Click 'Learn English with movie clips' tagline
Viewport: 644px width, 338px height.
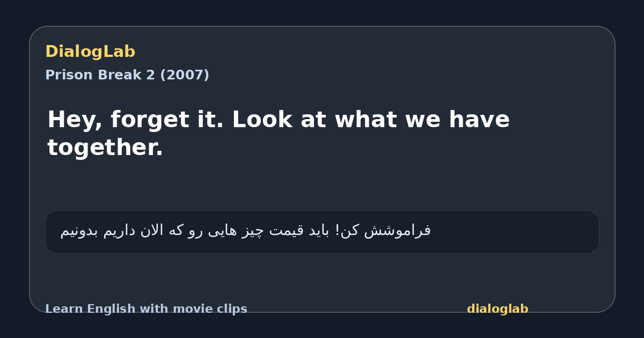tap(146, 309)
